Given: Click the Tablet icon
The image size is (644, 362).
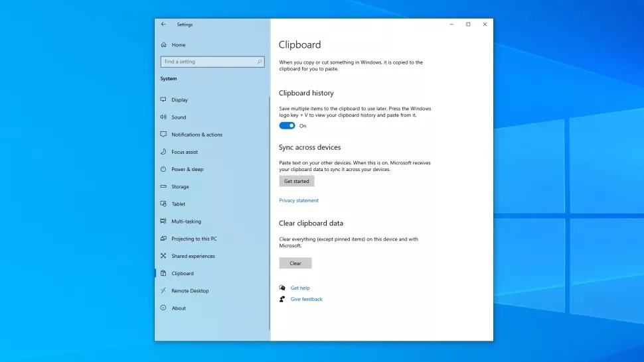Looking at the screenshot, I should pos(163,204).
